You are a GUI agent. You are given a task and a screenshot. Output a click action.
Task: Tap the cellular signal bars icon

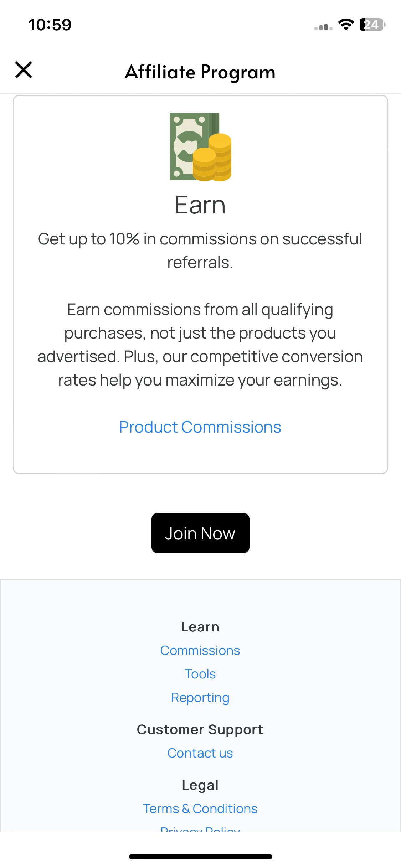[323, 27]
